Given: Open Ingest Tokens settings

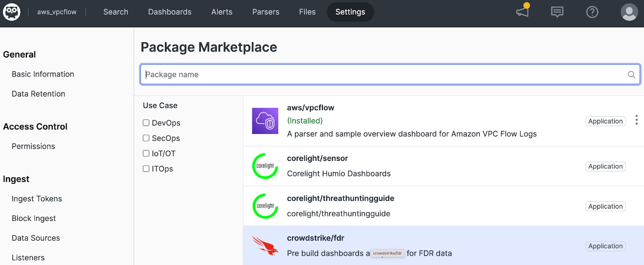Looking at the screenshot, I should click(x=37, y=199).
